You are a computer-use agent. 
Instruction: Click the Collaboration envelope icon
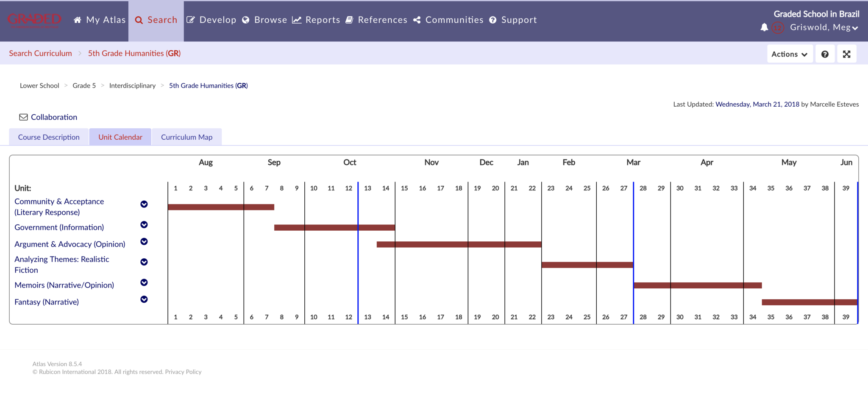click(23, 117)
